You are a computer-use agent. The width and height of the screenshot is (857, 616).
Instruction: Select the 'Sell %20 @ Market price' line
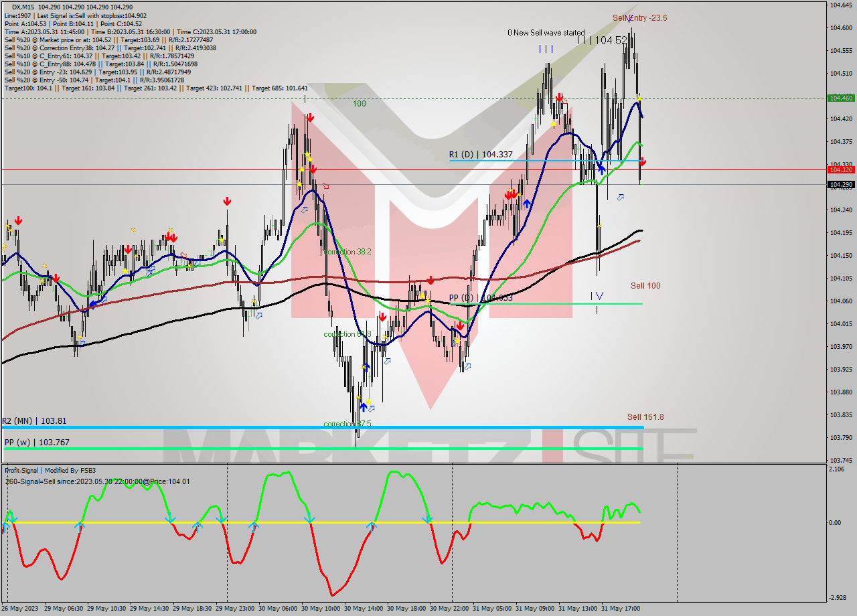[x=108, y=40]
